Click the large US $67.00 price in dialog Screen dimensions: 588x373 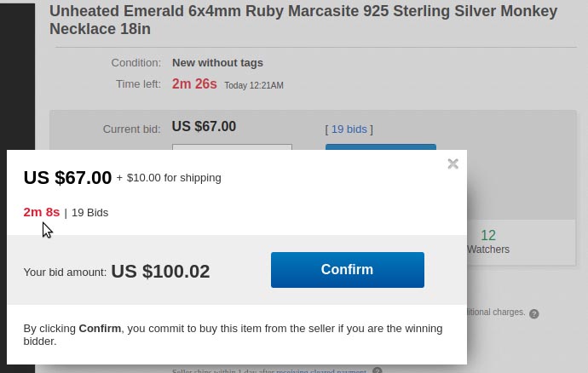point(67,177)
